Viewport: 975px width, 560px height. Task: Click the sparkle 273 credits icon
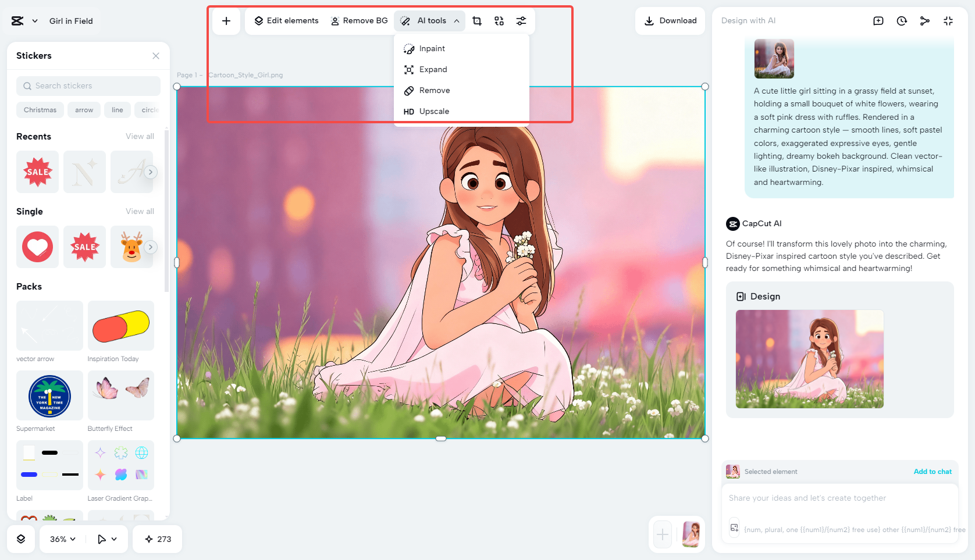point(157,539)
